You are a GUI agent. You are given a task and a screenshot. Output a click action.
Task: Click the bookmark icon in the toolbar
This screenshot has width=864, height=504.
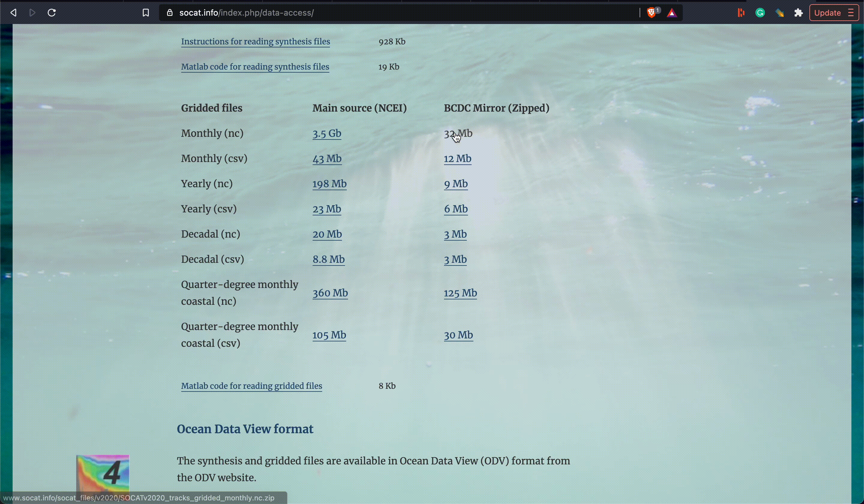pyautogui.click(x=146, y=13)
